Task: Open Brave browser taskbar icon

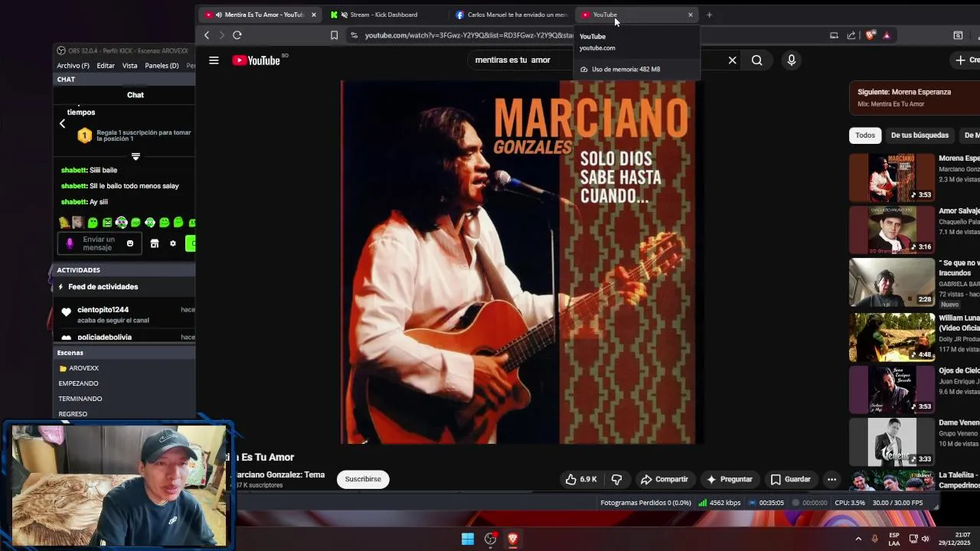Action: coord(512,539)
